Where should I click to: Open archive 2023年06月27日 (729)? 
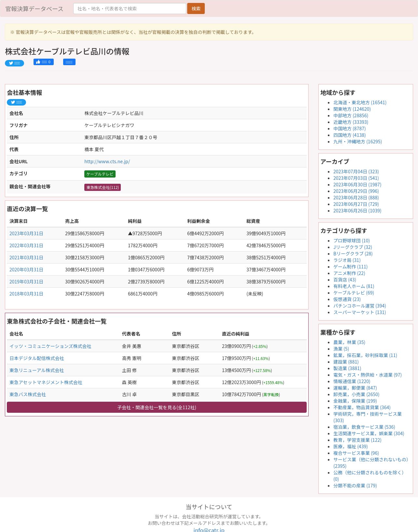pyautogui.click(x=356, y=204)
